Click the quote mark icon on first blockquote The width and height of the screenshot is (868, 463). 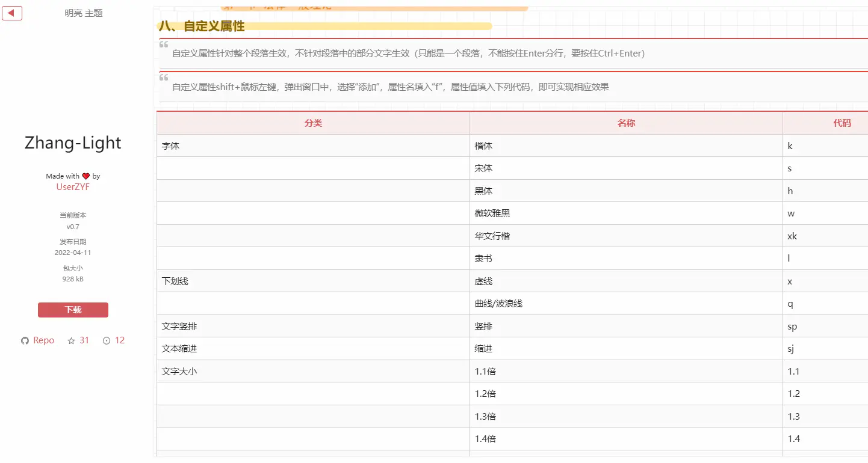point(164,44)
